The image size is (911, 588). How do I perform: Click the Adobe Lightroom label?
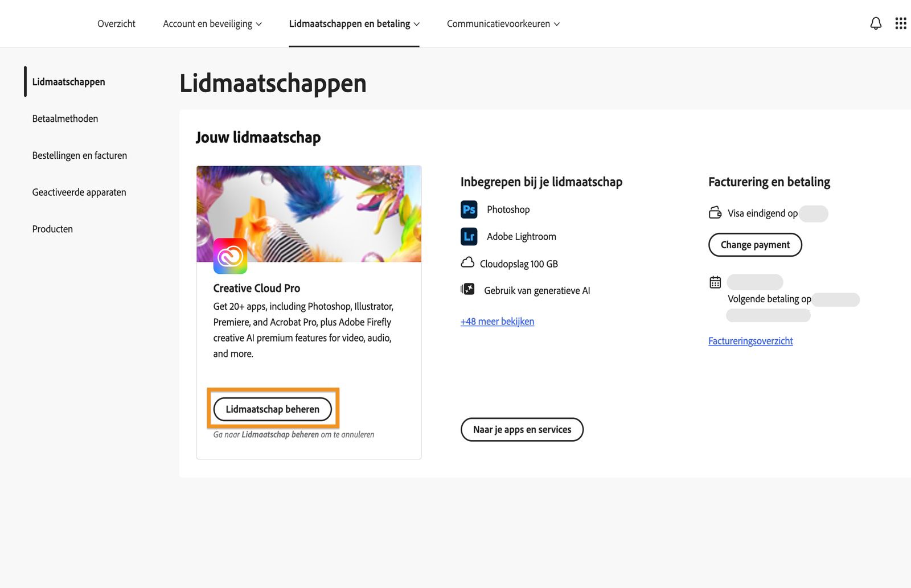(x=522, y=236)
